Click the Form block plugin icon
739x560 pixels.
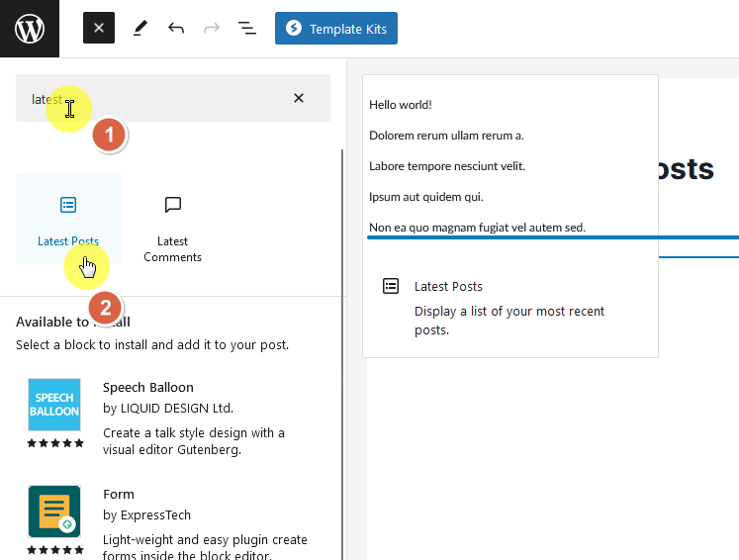tap(54, 512)
